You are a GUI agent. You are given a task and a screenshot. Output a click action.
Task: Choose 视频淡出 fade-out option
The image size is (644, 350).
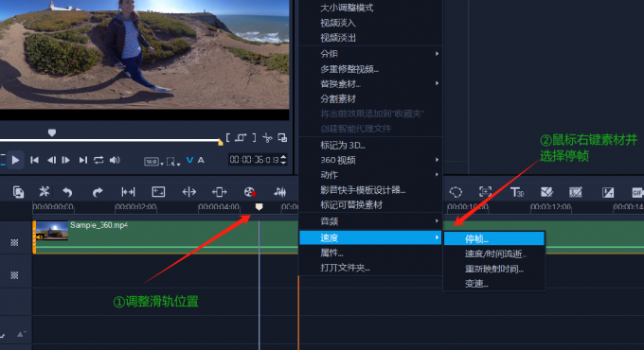point(338,38)
